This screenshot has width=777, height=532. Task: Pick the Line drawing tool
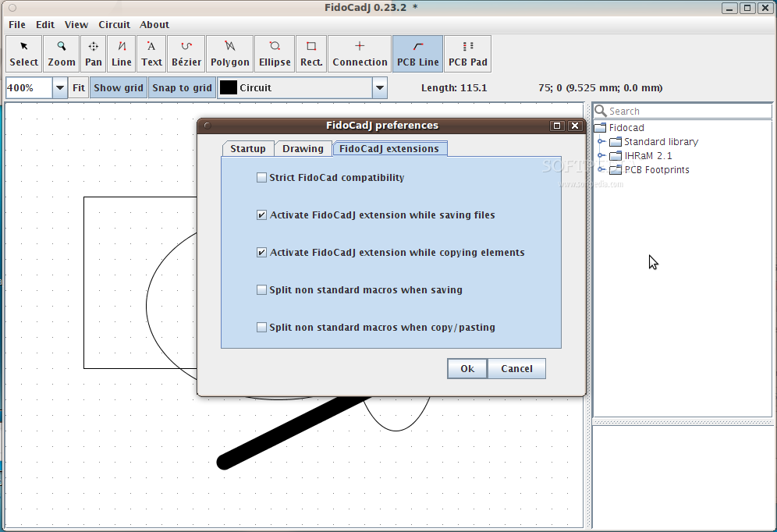click(x=122, y=54)
